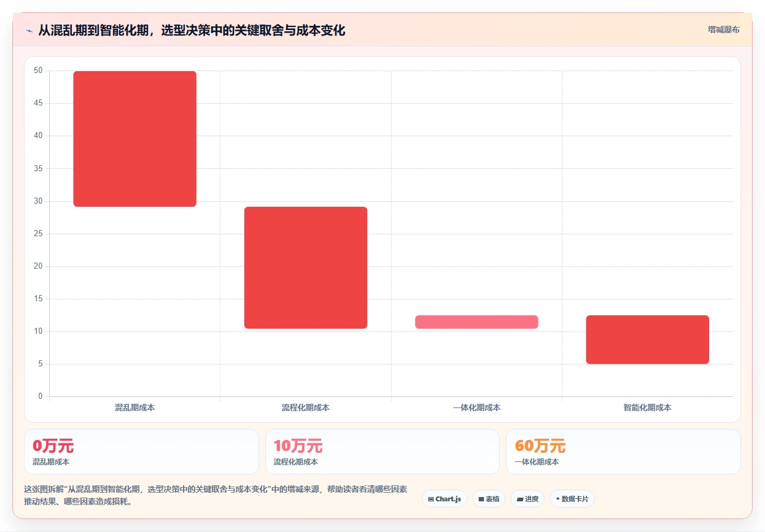This screenshot has height=532, width=765.
Task: Select the 数据卡片 tag chip
Action: pos(572,499)
